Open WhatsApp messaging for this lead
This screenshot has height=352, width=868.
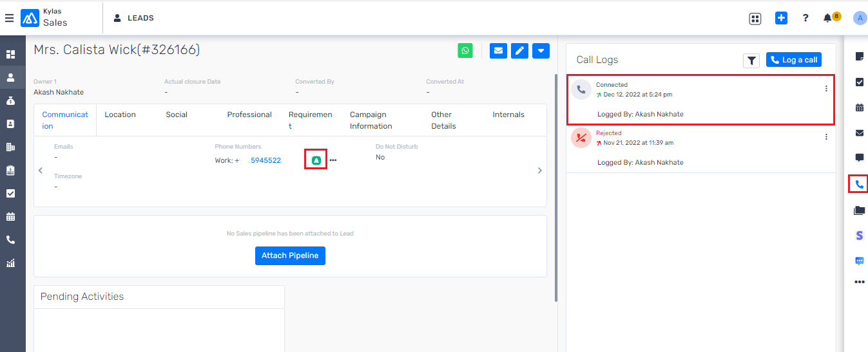click(465, 51)
